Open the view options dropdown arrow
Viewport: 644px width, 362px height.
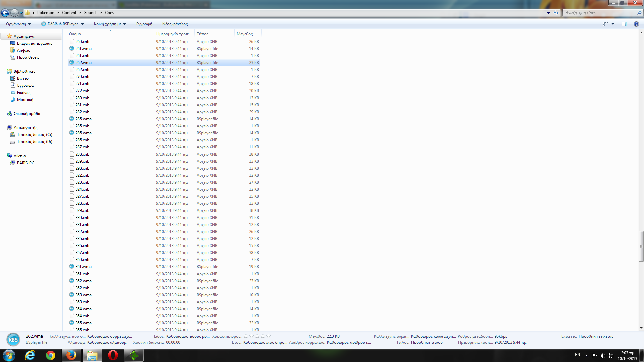[613, 24]
